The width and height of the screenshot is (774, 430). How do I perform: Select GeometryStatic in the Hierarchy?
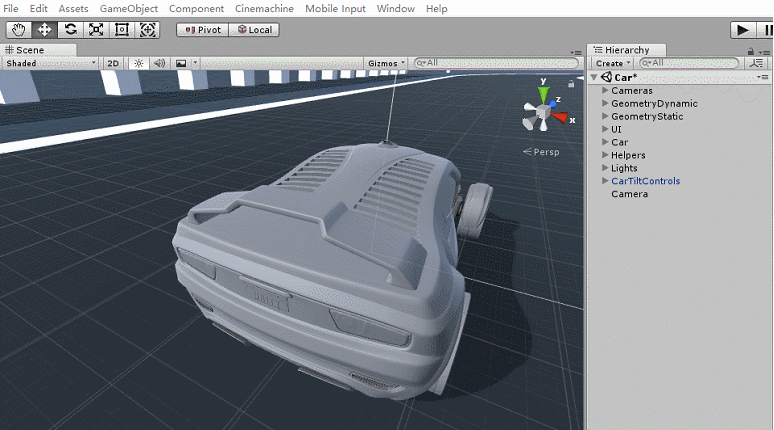click(x=647, y=116)
